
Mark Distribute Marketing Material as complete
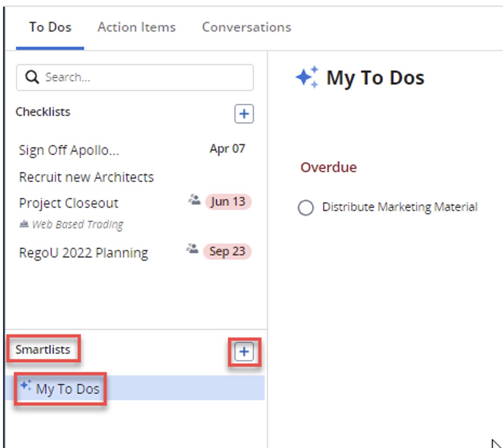pyautogui.click(x=305, y=207)
